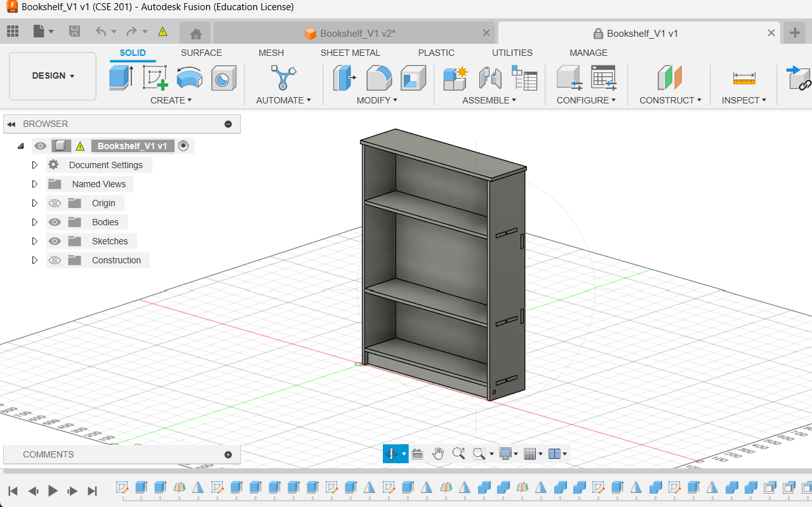Open the Data Panel grid icon
This screenshot has height=507, width=812.
coord(13,31)
